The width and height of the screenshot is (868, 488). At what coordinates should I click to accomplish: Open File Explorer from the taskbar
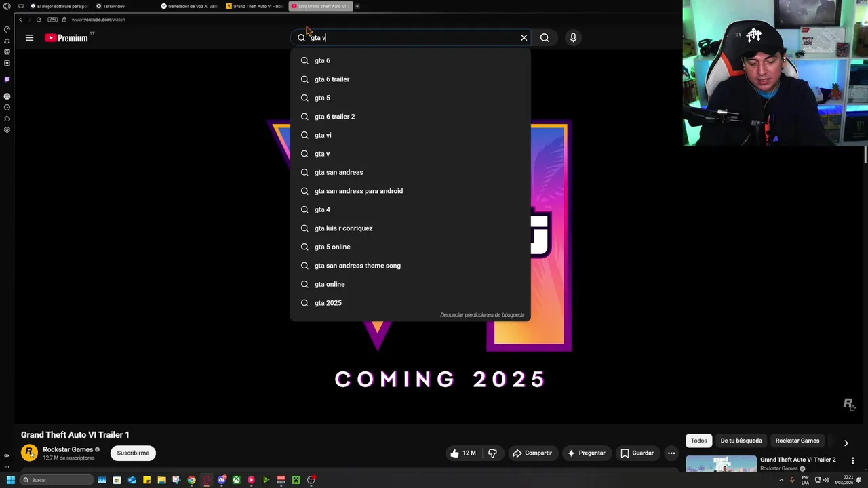pos(162,480)
